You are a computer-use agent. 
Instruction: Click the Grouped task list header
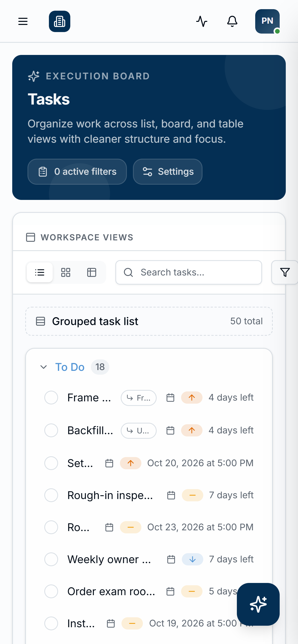(x=149, y=321)
